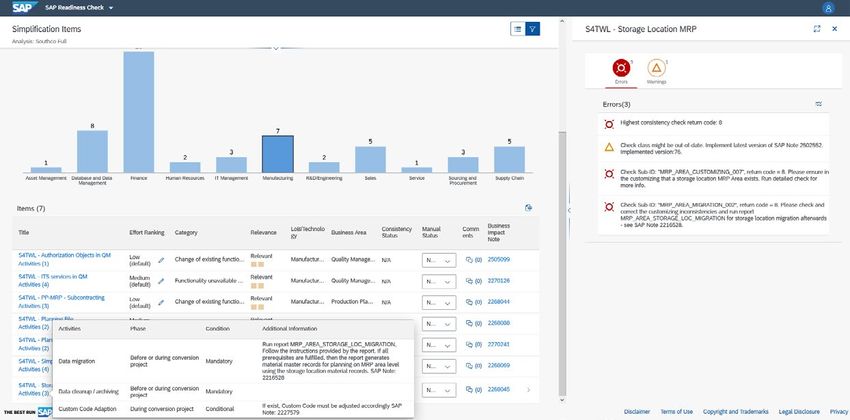Screen dimensions: 850x420
Task: Edit effort ranking for Authorization Objects in QM
Action: point(161,260)
